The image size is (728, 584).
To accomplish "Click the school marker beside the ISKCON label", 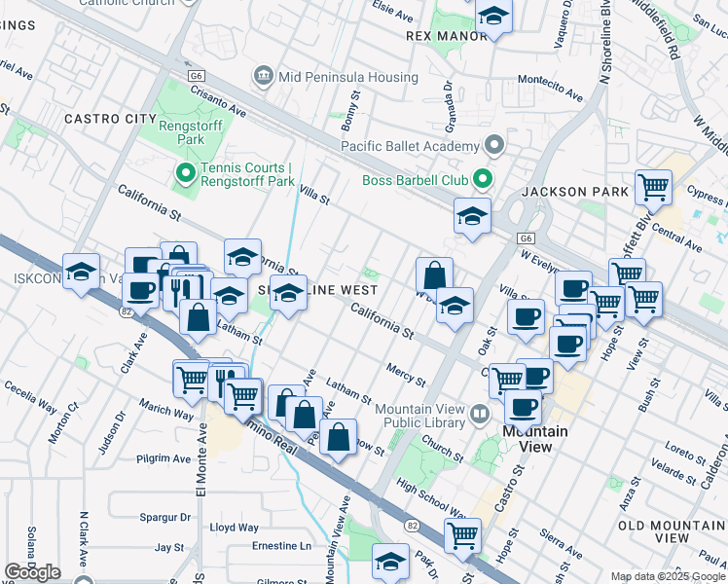I will point(81,274).
